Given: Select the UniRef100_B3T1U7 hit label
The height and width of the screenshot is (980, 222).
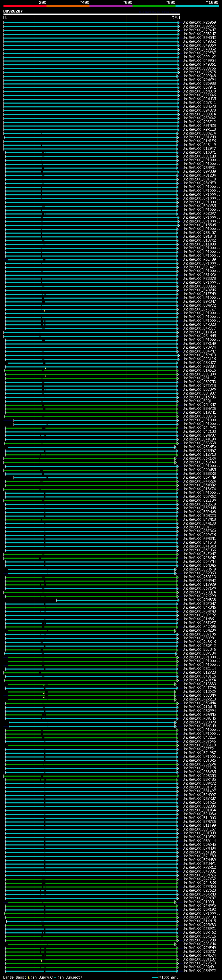Looking at the screenshot, I should pyautogui.click(x=199, y=959).
